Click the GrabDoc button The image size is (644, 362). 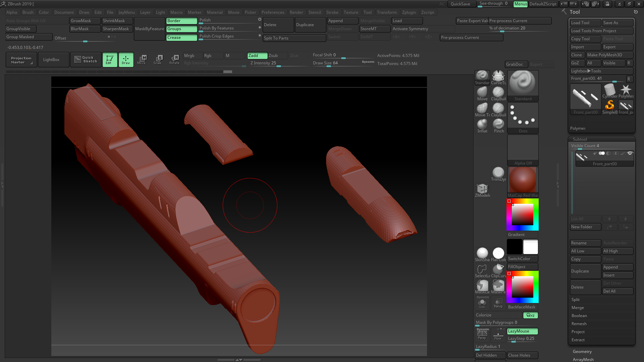coord(515,64)
